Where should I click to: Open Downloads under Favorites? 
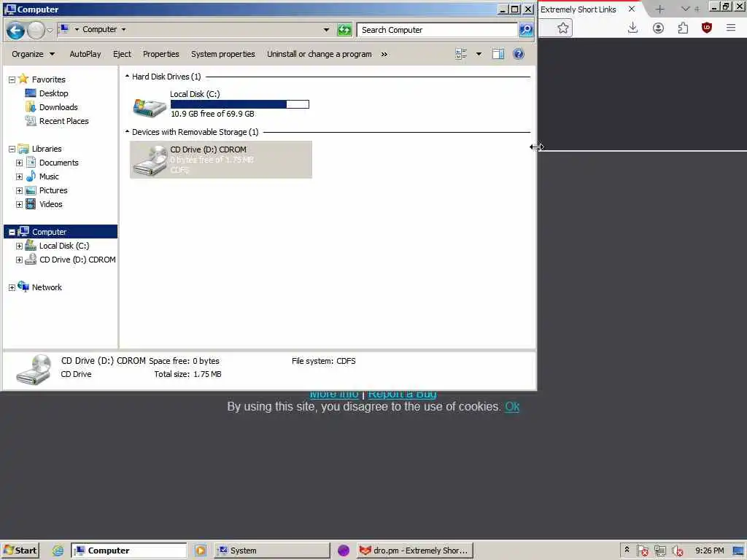[58, 107]
